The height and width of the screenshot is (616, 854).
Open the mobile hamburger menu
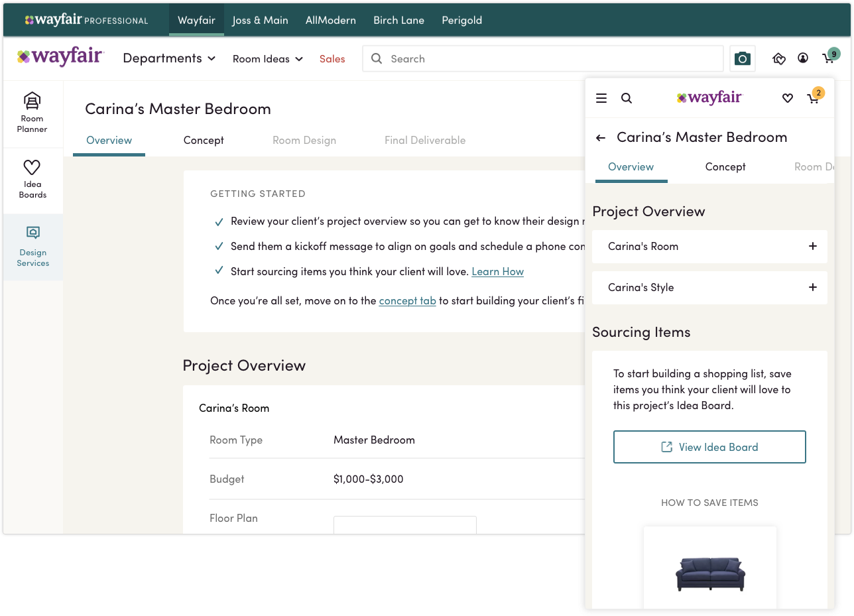(601, 98)
